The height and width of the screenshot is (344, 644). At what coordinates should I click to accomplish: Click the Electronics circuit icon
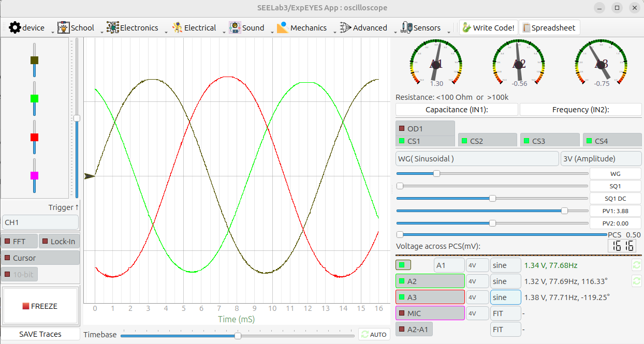112,28
